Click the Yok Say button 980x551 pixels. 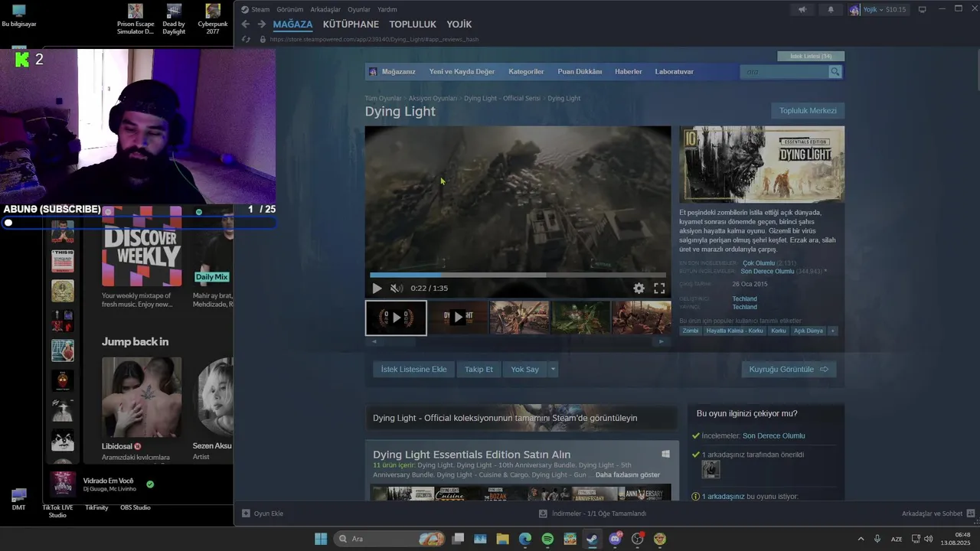point(524,369)
